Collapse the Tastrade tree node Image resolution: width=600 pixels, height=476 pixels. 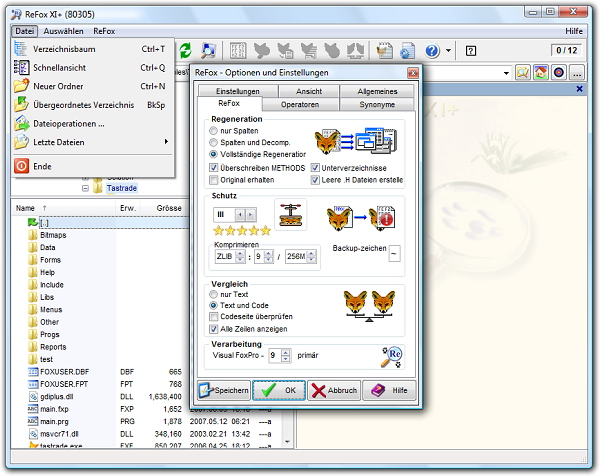coord(85,188)
